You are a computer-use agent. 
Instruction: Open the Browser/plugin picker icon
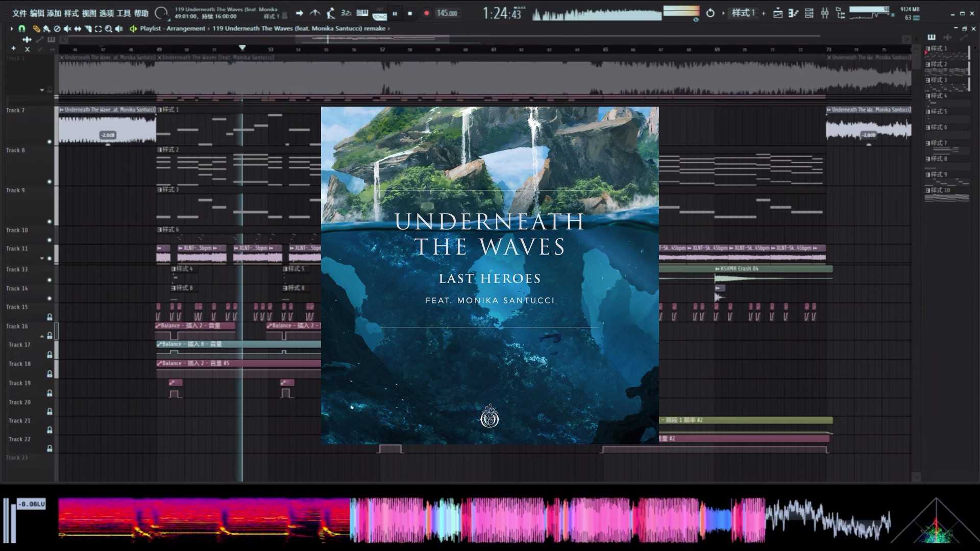(841, 13)
